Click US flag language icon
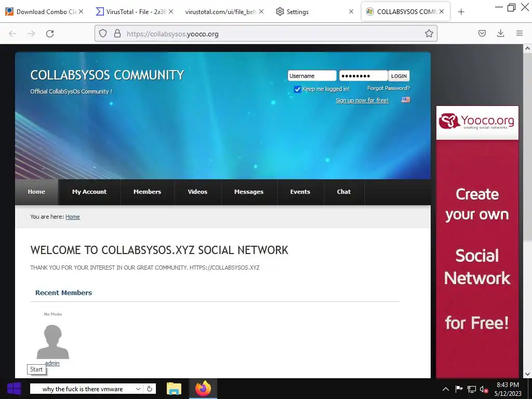Screen dimensions: 532x399 click(x=406, y=99)
